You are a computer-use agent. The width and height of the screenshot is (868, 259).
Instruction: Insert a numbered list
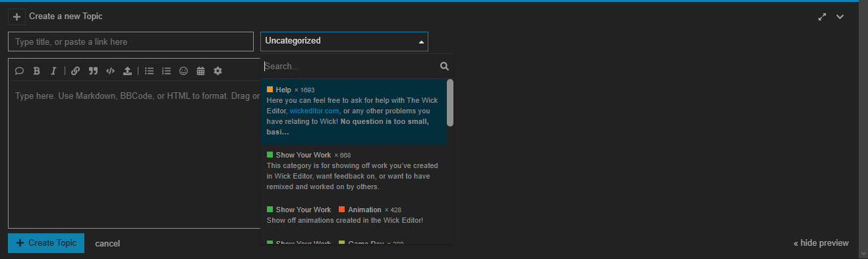point(167,71)
